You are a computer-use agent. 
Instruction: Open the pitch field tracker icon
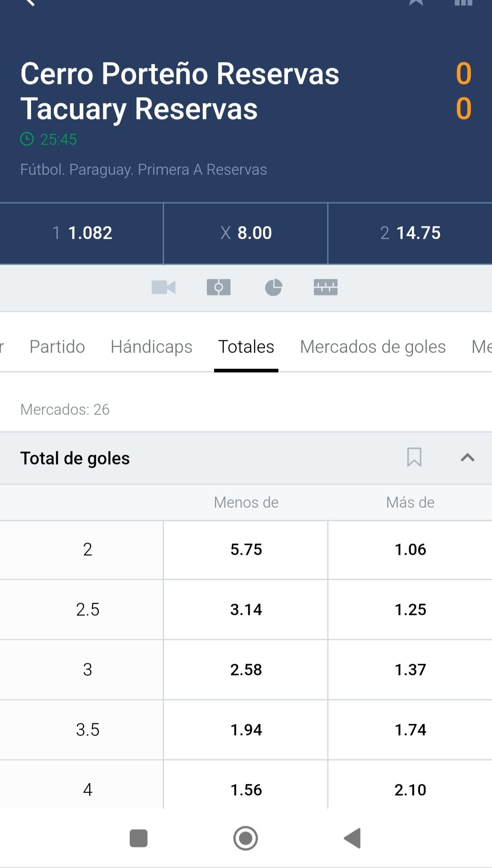pos(219,287)
